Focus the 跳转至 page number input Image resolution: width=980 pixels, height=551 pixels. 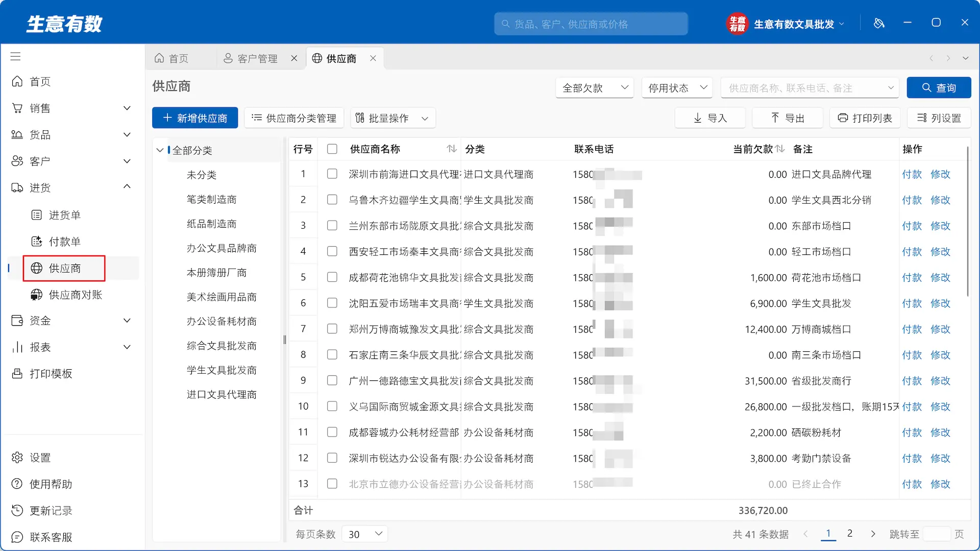point(937,534)
